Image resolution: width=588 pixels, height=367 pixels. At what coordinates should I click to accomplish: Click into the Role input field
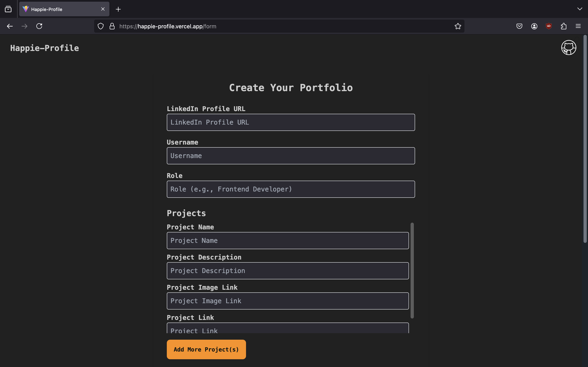291,189
